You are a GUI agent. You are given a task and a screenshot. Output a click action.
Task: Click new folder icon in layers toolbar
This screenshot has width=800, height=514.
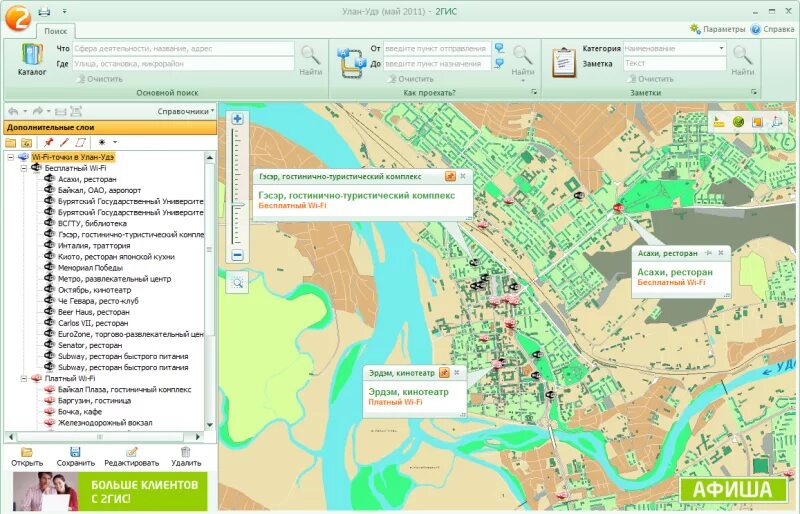point(10,142)
